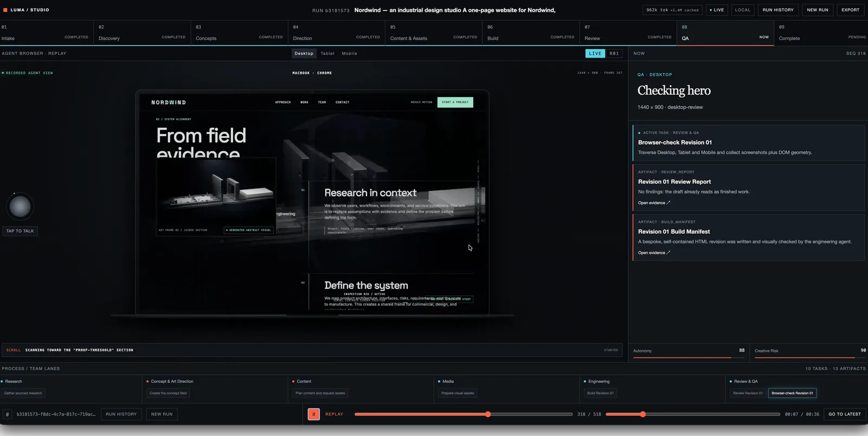This screenshot has height=436, width=868.
Task: Switch viewport to Mobile
Action: pyautogui.click(x=349, y=54)
